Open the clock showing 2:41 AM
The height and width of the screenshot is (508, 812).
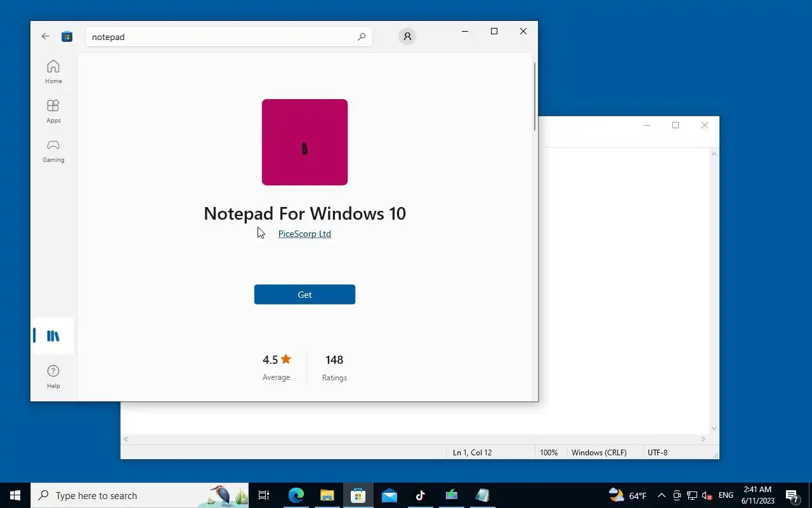(x=757, y=495)
